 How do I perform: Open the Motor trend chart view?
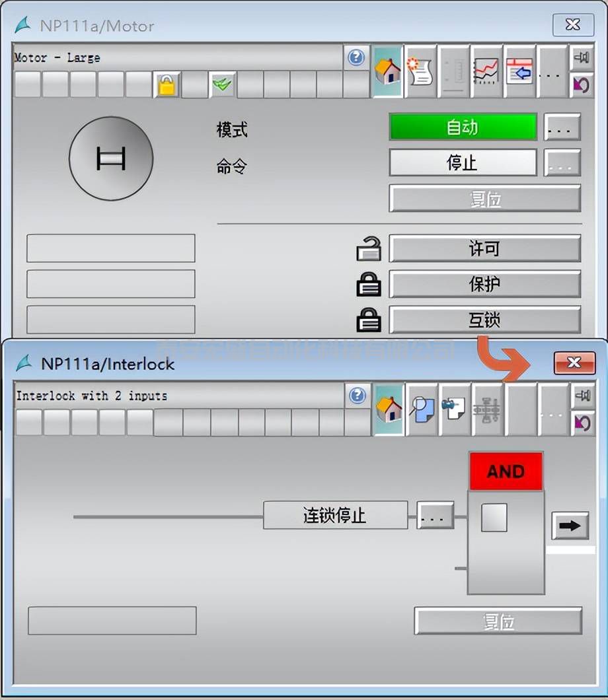[x=486, y=72]
